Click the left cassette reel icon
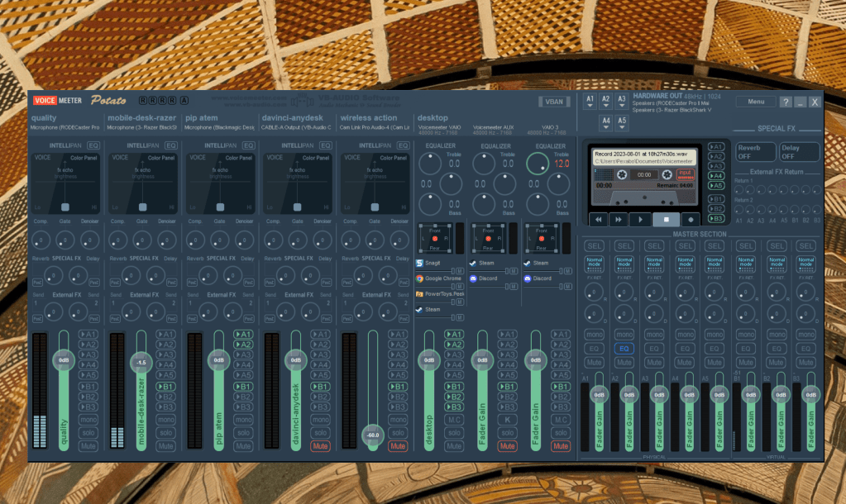Screen dimensions: 846x504 click(x=622, y=174)
